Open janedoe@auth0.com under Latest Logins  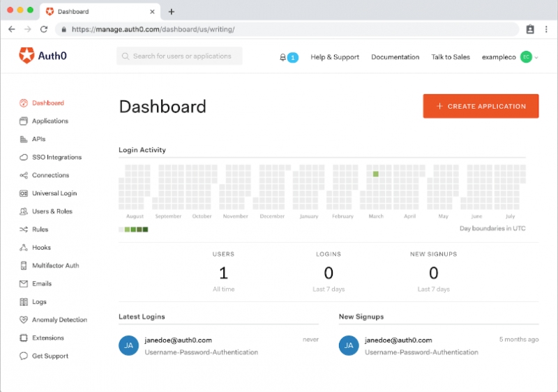(179, 340)
